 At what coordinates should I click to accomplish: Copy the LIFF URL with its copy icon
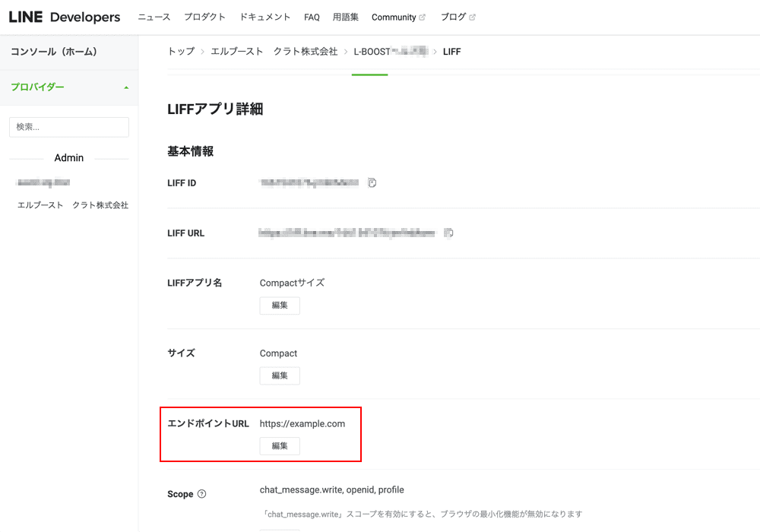coord(450,233)
